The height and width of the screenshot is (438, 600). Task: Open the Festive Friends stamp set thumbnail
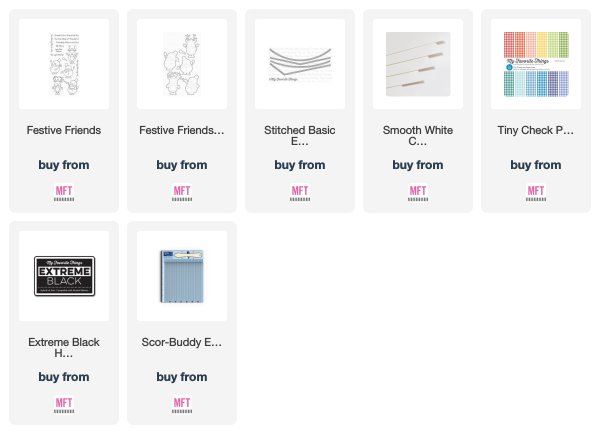coord(64,64)
